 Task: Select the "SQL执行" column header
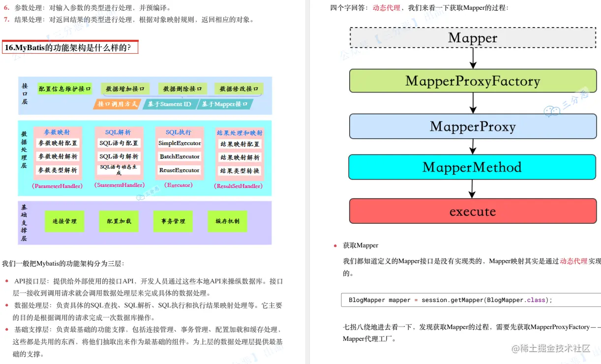[x=178, y=132]
